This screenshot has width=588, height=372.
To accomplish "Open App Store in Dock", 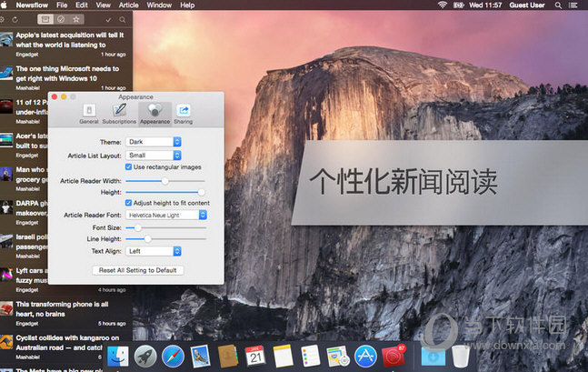I will (x=365, y=357).
